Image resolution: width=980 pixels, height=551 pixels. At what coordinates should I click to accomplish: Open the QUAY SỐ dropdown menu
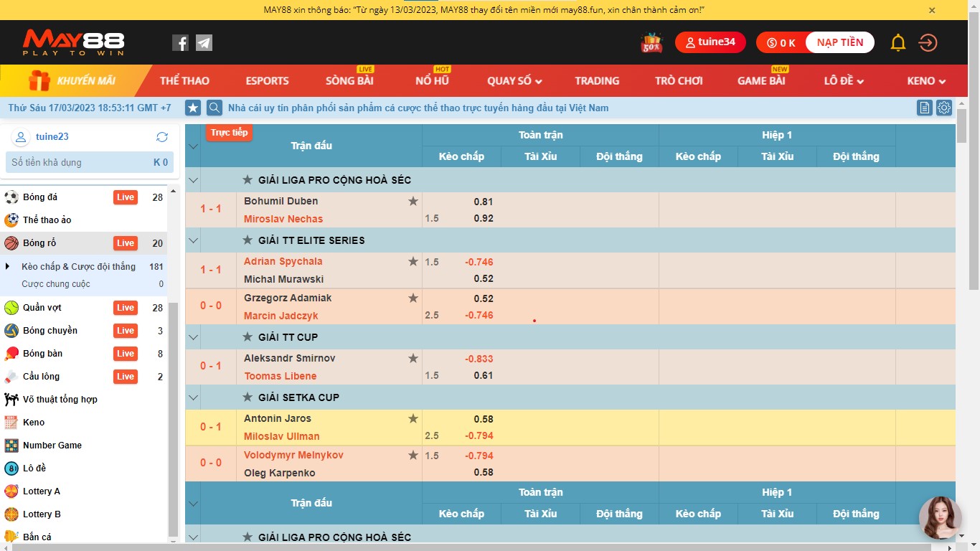point(514,81)
